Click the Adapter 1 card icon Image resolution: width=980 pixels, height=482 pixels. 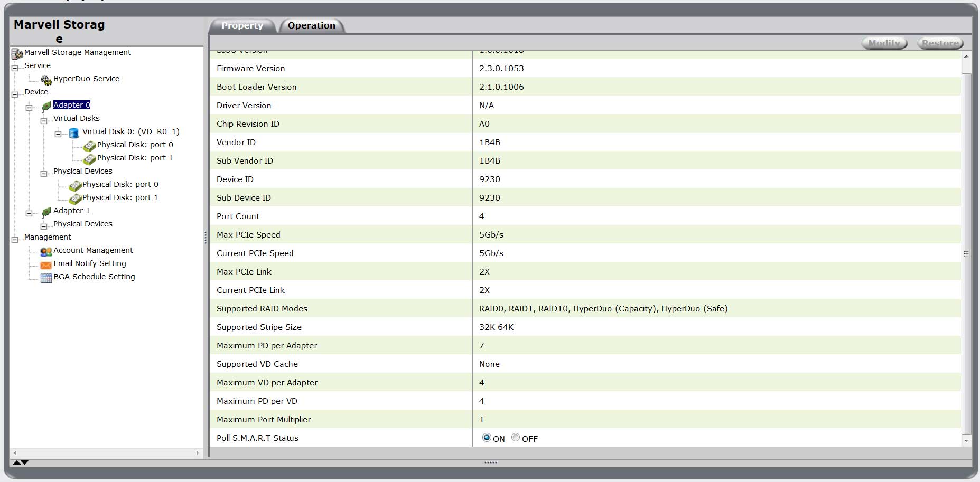coord(46,212)
